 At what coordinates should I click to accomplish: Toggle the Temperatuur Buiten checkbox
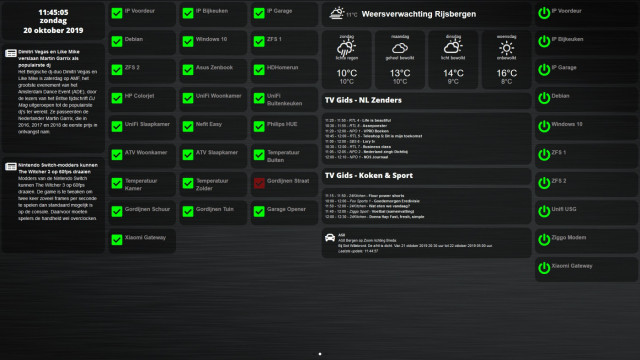[x=259, y=155]
